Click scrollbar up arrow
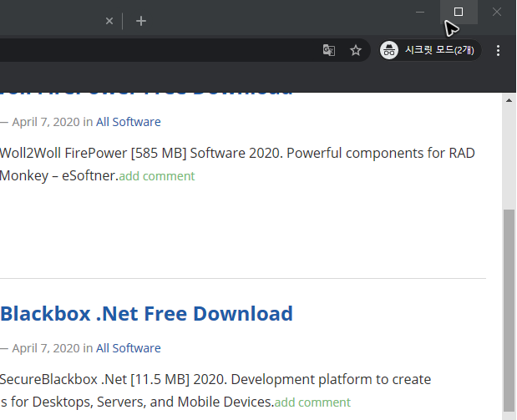Viewport: 517px width, 420px height. 509,100
